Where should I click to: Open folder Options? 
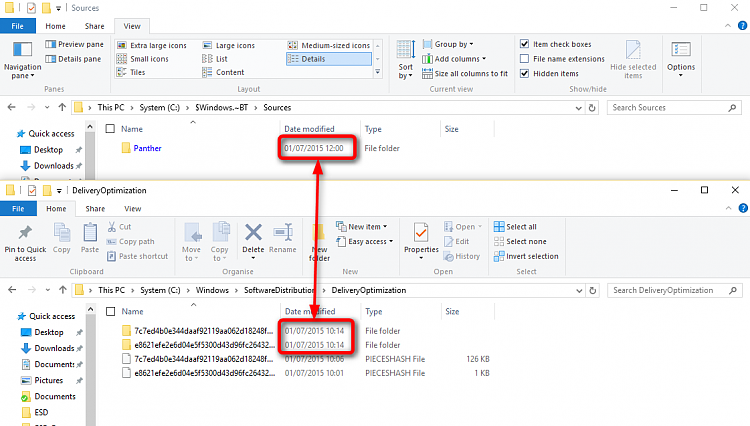point(681,60)
